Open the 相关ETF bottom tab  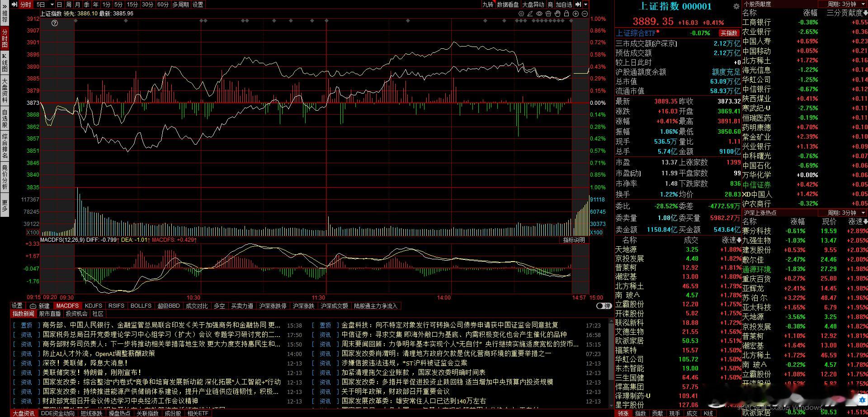coord(198,413)
